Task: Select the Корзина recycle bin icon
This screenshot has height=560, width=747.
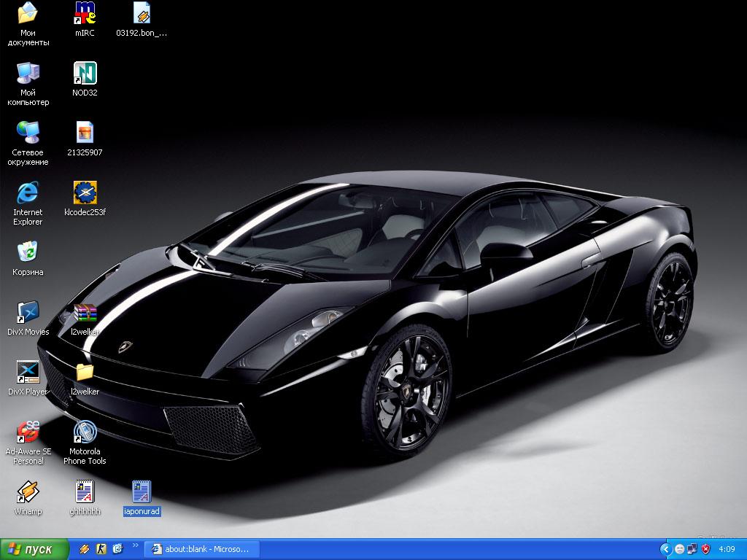Action: click(x=28, y=253)
